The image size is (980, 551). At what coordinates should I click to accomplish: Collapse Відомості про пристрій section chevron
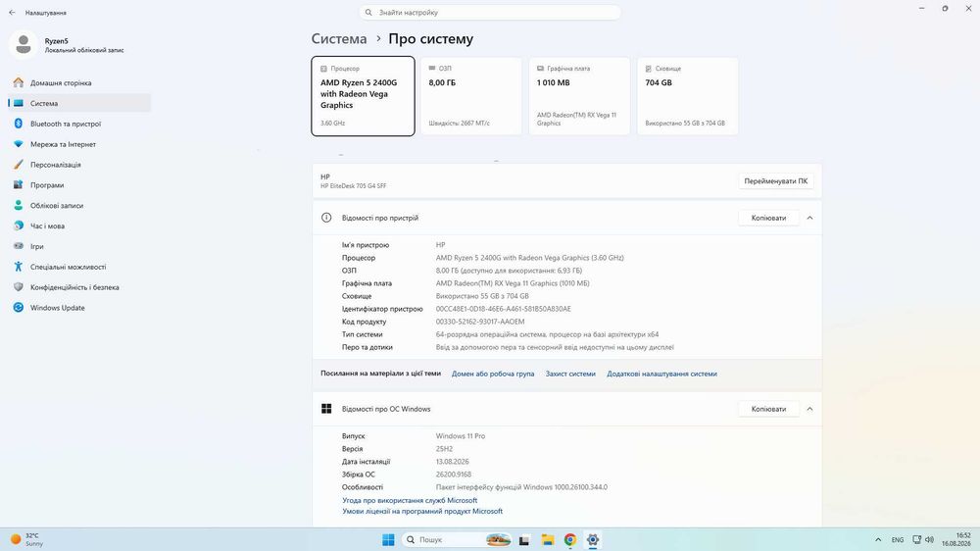(x=810, y=218)
